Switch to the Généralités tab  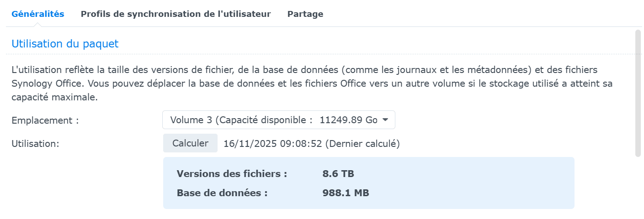tap(38, 14)
